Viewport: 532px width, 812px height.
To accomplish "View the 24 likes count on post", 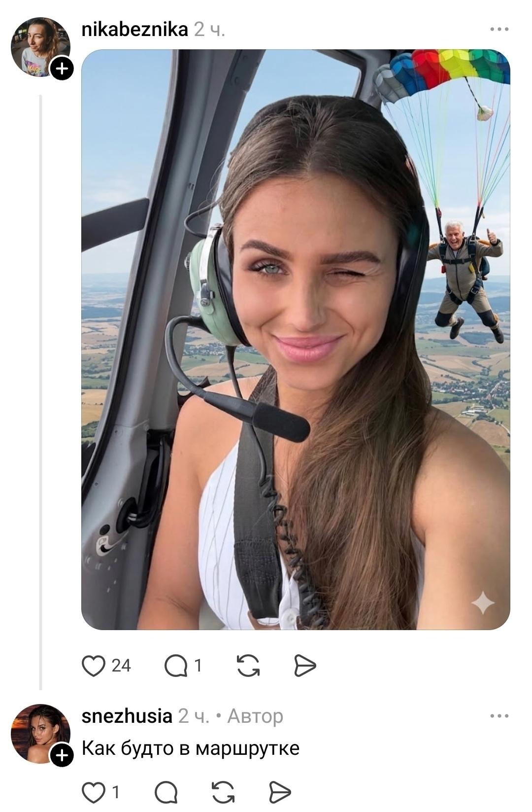I will pos(121,666).
